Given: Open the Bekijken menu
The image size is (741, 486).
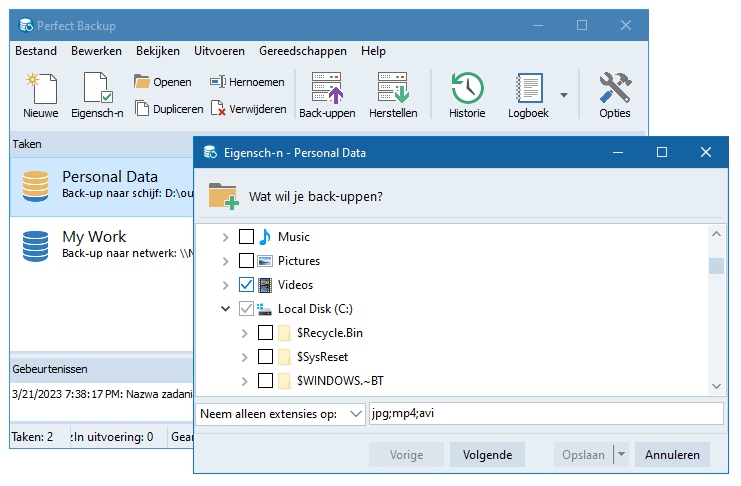Looking at the screenshot, I should point(158,51).
